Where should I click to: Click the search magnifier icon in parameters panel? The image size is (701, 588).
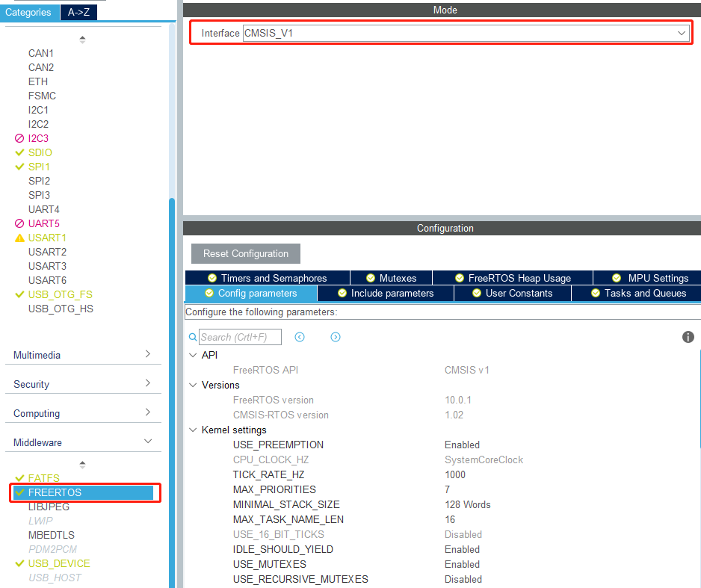coord(194,337)
